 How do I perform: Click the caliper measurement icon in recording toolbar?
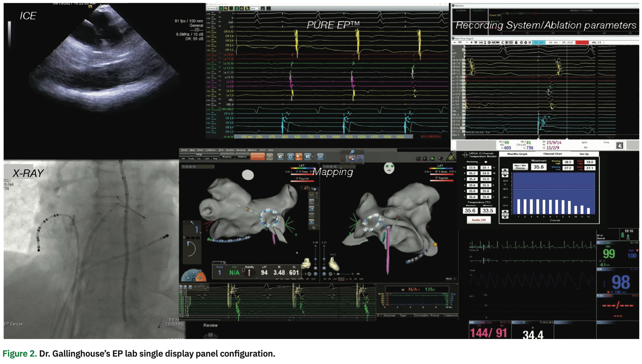pos(481,42)
